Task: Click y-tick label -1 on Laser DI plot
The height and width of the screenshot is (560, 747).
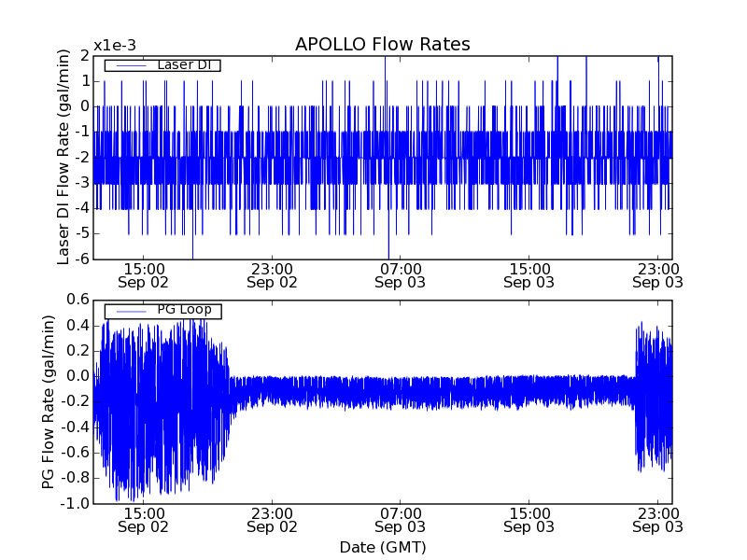Action: point(83,132)
